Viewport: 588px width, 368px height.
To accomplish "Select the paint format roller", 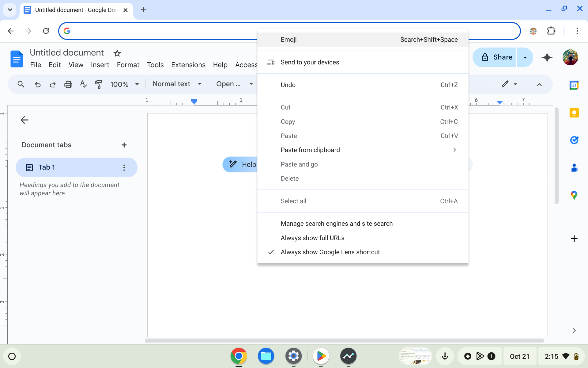I will point(98,84).
